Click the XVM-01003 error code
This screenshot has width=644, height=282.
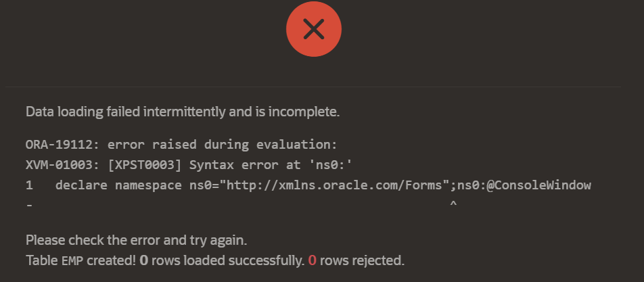(63, 165)
